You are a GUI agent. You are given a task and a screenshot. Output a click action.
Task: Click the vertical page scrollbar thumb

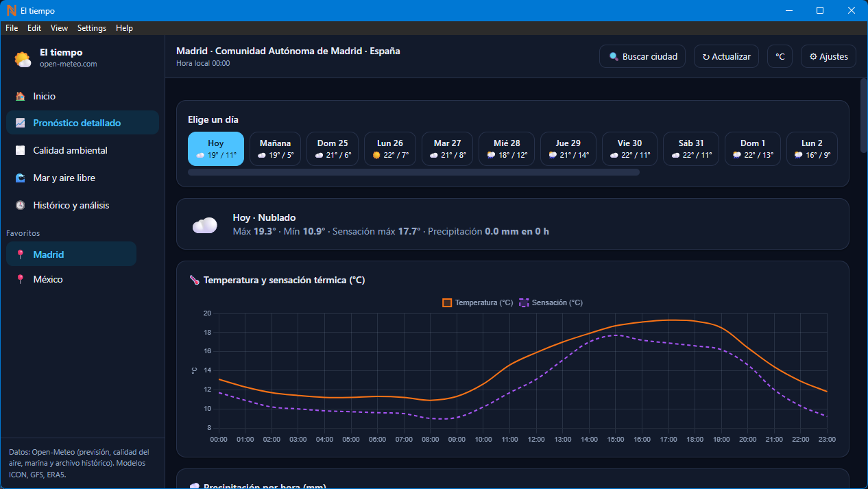click(x=864, y=115)
